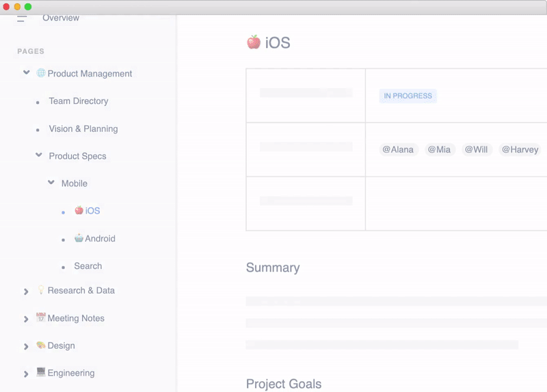Select the Mobile page
This screenshot has width=547, height=392.
click(75, 183)
